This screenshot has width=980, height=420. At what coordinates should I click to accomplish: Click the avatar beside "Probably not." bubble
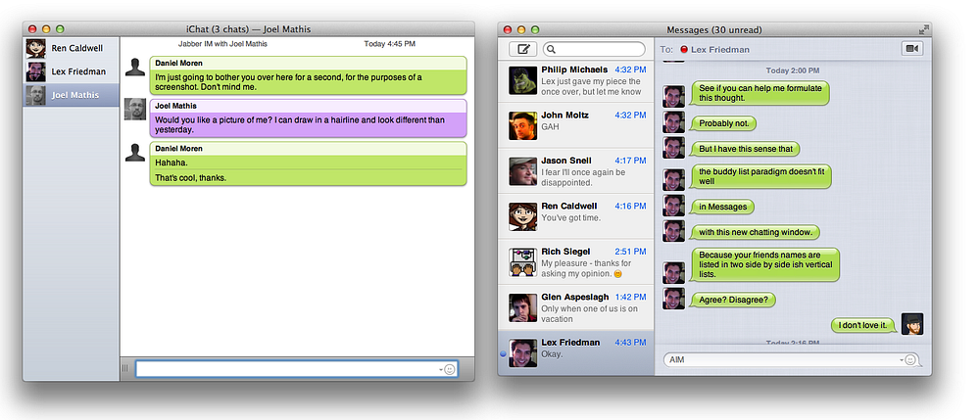[674, 122]
